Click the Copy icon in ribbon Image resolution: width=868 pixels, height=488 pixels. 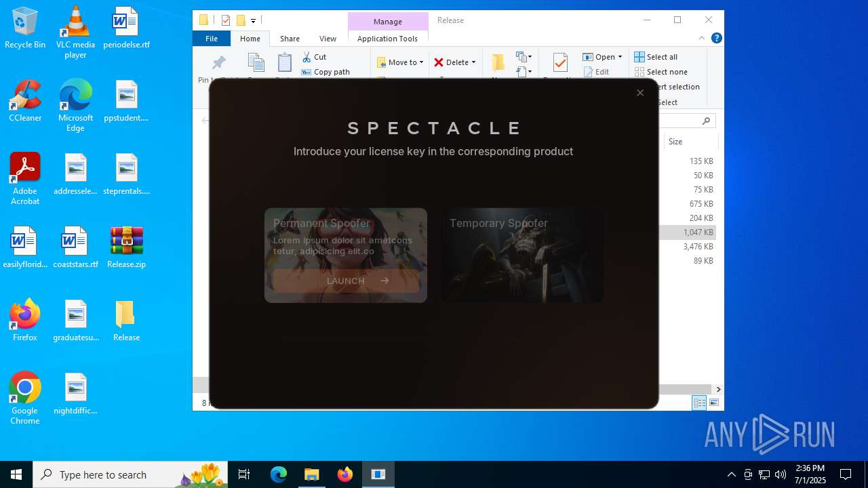coord(256,62)
